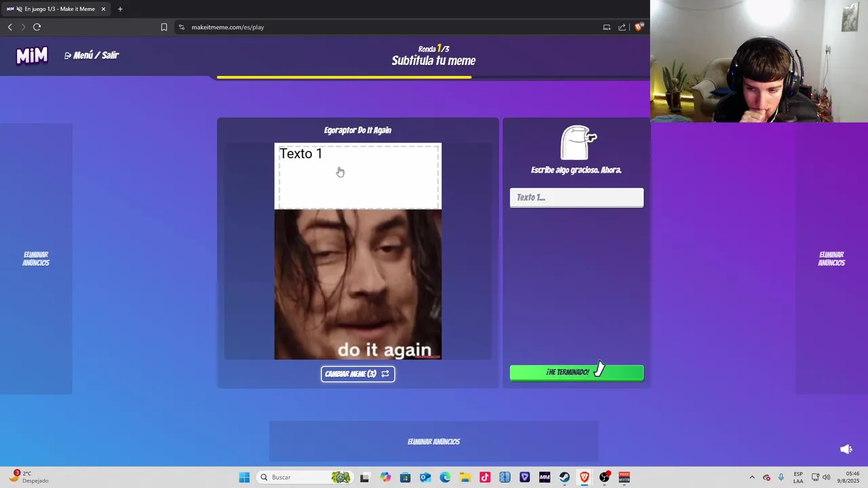
Task: Open a new browser tab
Action: [120, 9]
